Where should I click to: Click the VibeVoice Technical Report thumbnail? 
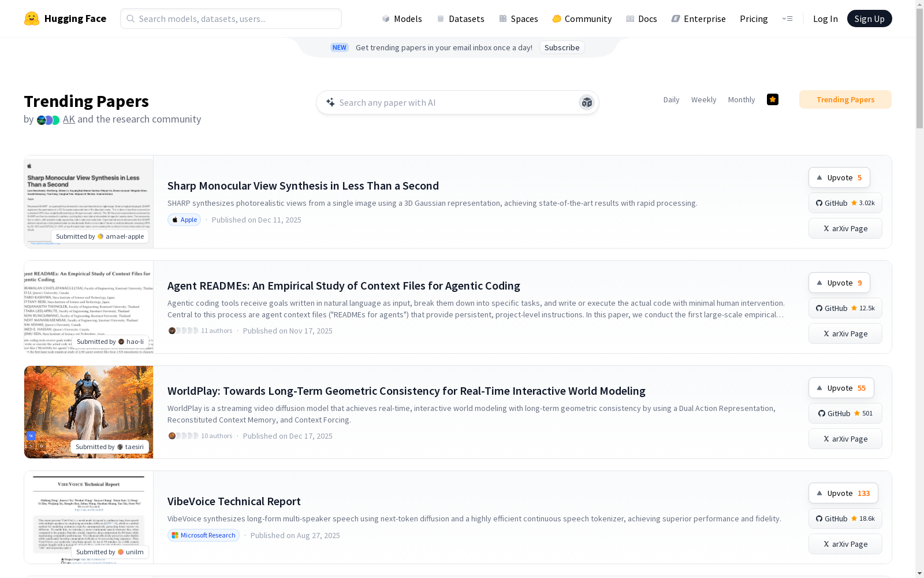(x=88, y=517)
